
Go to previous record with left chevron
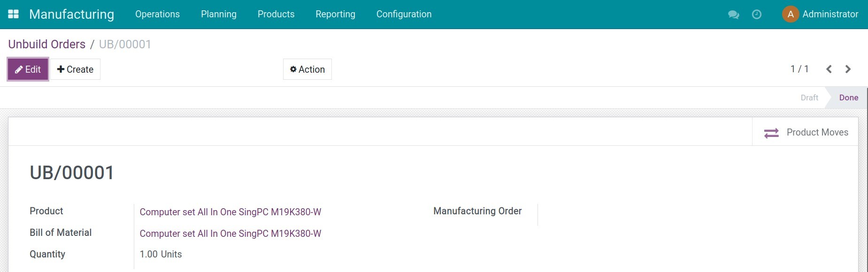[x=830, y=69]
